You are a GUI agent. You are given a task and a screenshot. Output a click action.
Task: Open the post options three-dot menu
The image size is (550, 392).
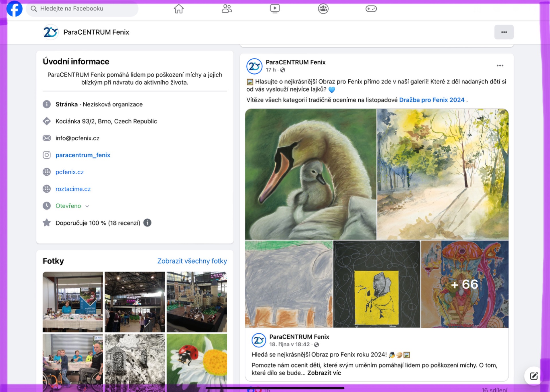click(500, 66)
